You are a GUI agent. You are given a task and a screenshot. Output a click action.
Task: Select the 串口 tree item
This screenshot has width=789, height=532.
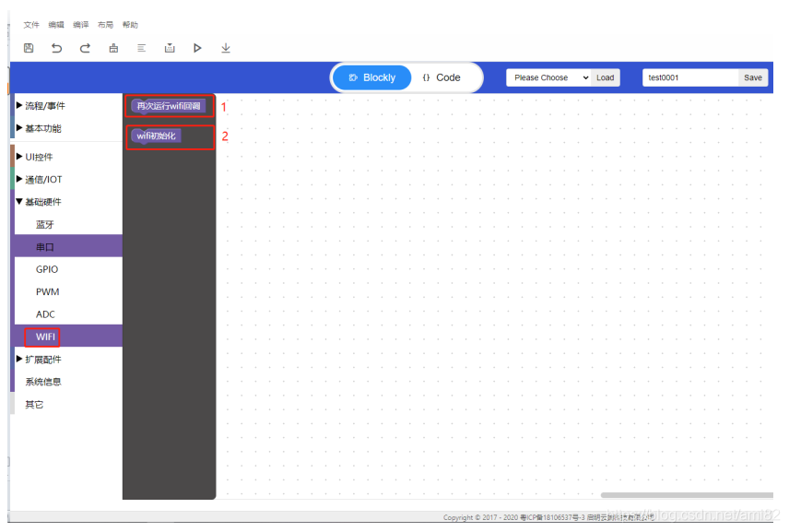click(68, 246)
